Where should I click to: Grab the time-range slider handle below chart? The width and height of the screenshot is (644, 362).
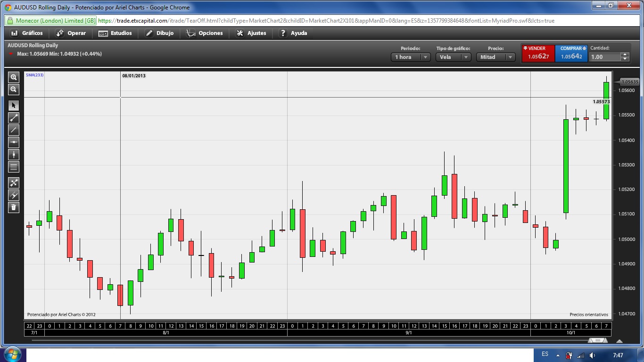(x=598, y=340)
